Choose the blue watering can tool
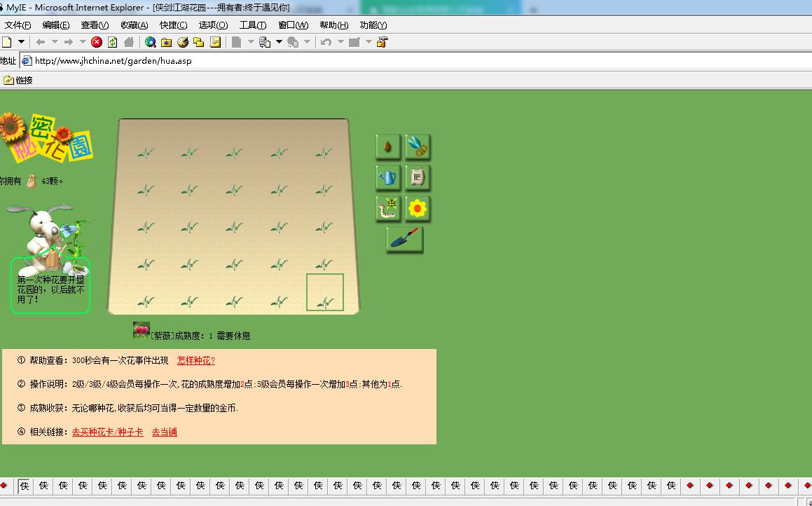This screenshot has width=812, height=506. click(388, 177)
